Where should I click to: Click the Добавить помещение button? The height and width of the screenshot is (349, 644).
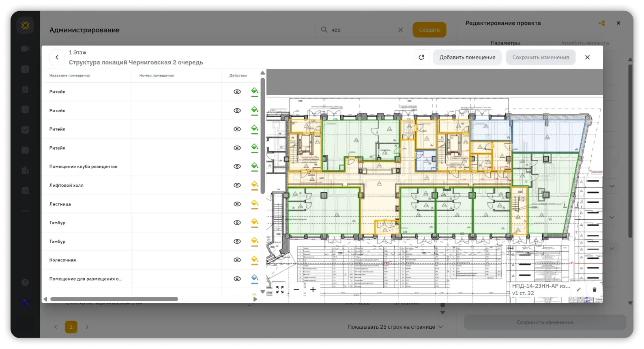pos(468,58)
